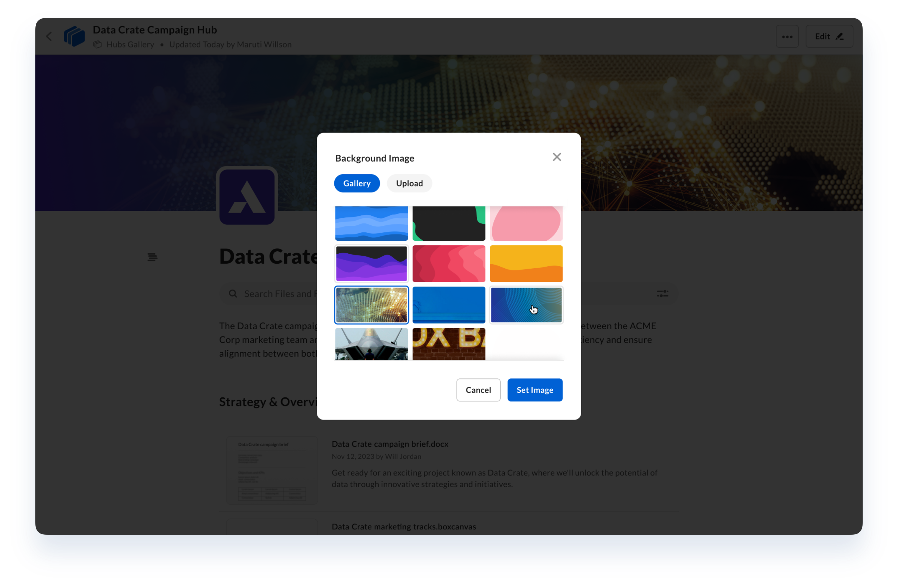The height and width of the screenshot is (588, 898).
Task: Select the brick wall marquee letters thumbnail
Action: click(449, 344)
